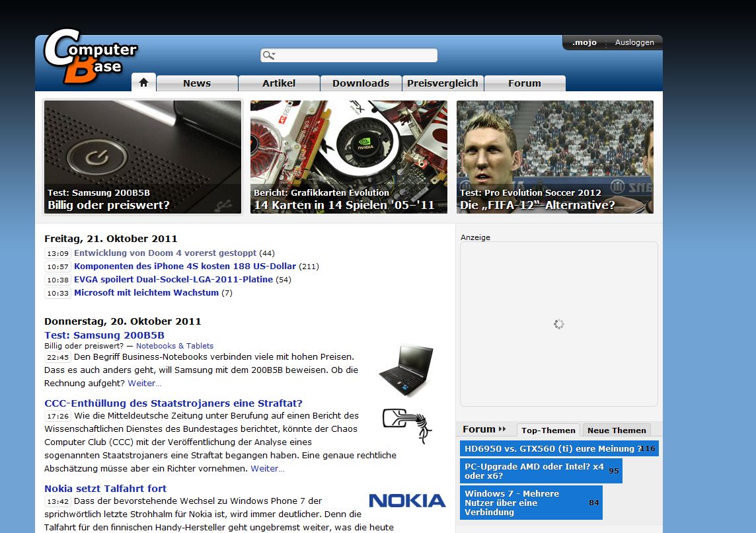The width and height of the screenshot is (756, 533).
Task: Open iPhone 4S Komponenten 188 US-Dollar news
Action: tap(184, 266)
